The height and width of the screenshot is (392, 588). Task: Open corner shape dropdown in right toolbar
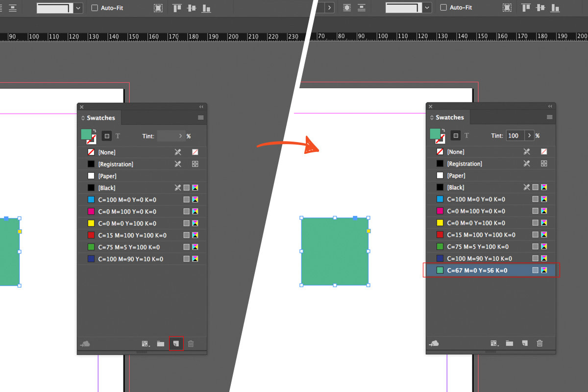click(x=428, y=8)
